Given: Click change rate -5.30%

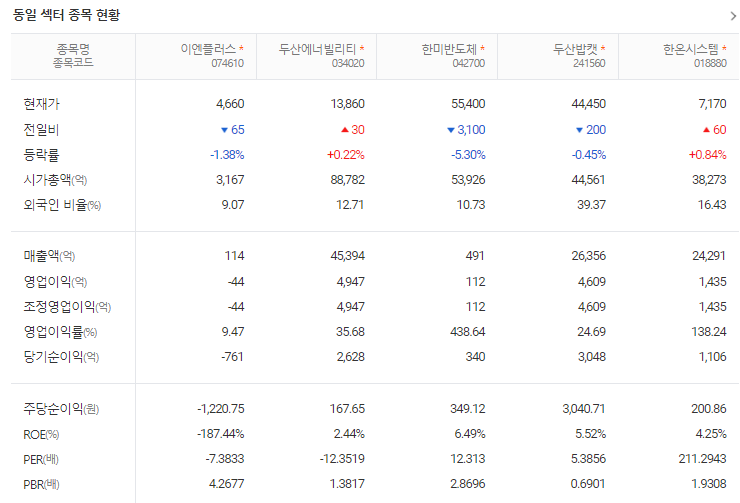Looking at the screenshot, I should [468, 155].
